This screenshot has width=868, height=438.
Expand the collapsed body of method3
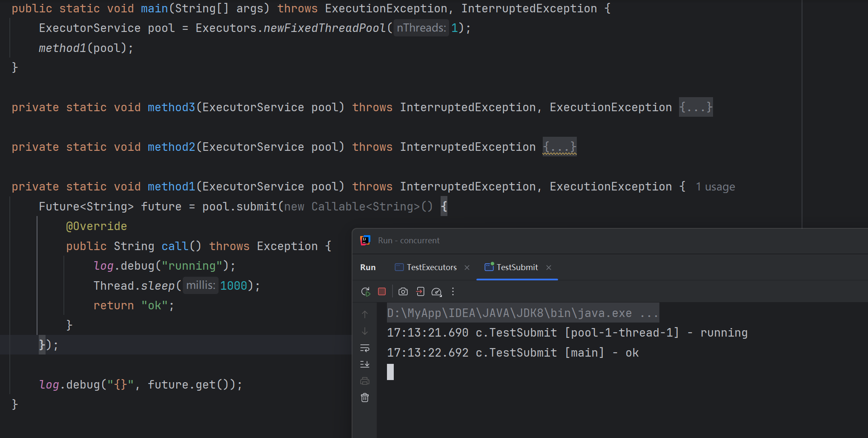696,107
